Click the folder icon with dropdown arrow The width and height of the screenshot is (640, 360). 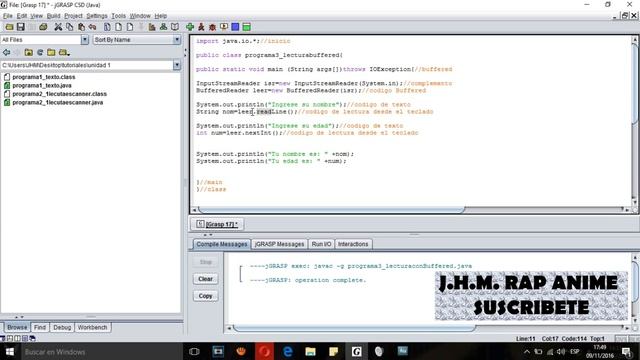point(64,52)
